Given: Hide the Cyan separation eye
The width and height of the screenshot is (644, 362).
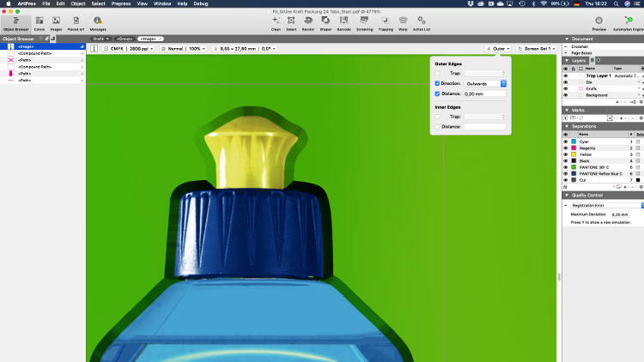Looking at the screenshot, I should tap(566, 142).
